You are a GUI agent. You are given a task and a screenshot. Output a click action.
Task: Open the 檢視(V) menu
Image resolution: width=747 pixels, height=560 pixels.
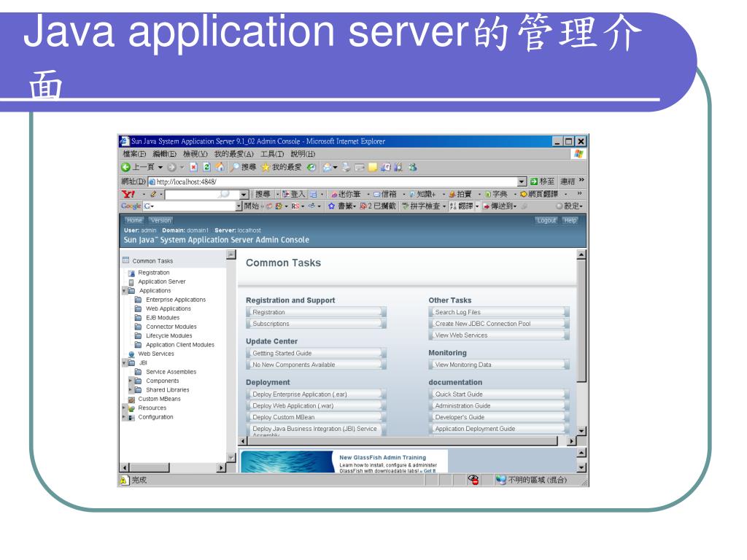point(196,154)
